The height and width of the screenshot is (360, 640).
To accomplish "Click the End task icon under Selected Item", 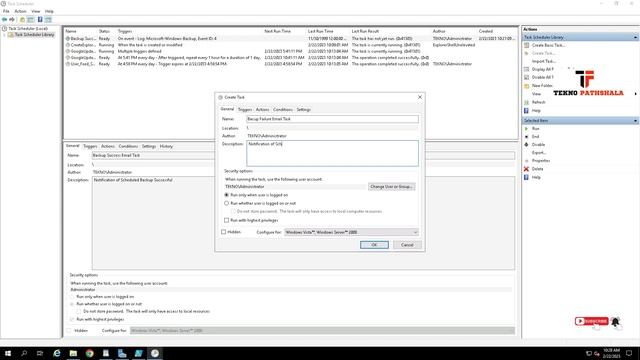I will pos(527,137).
